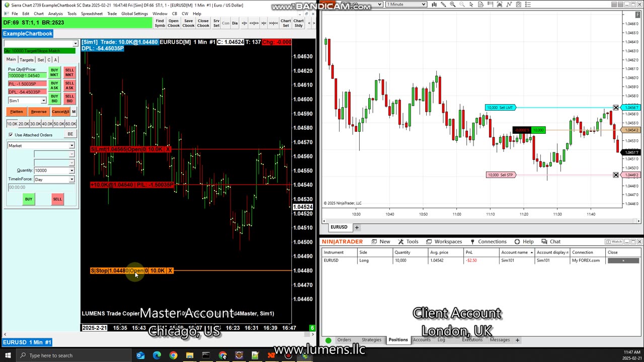This screenshot has height=362, width=644.
Task: Select the 40.0K quantity preset
Action: (x=47, y=124)
